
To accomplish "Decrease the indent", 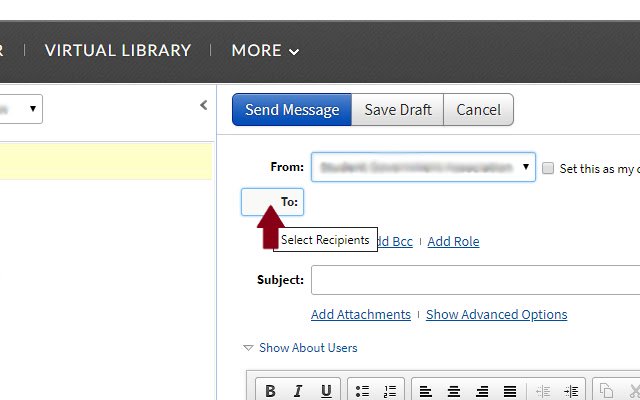I will 543,391.
